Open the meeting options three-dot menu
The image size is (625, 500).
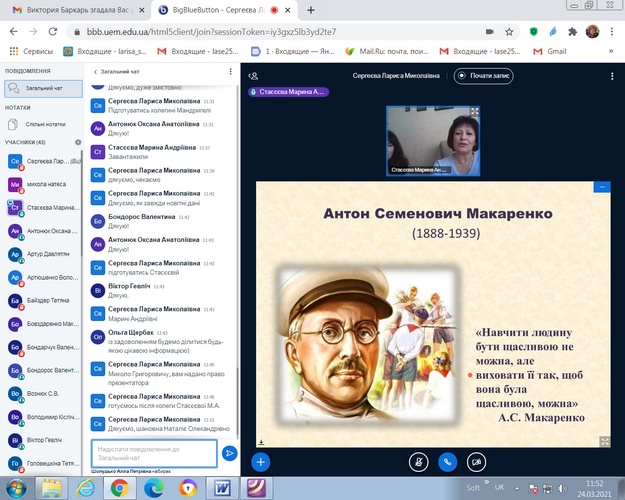(x=612, y=76)
